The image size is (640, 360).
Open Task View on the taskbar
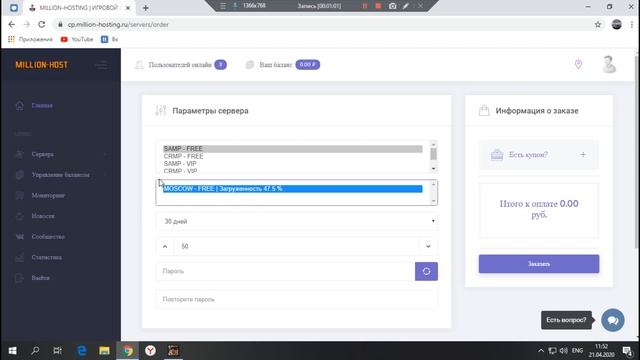58,351
